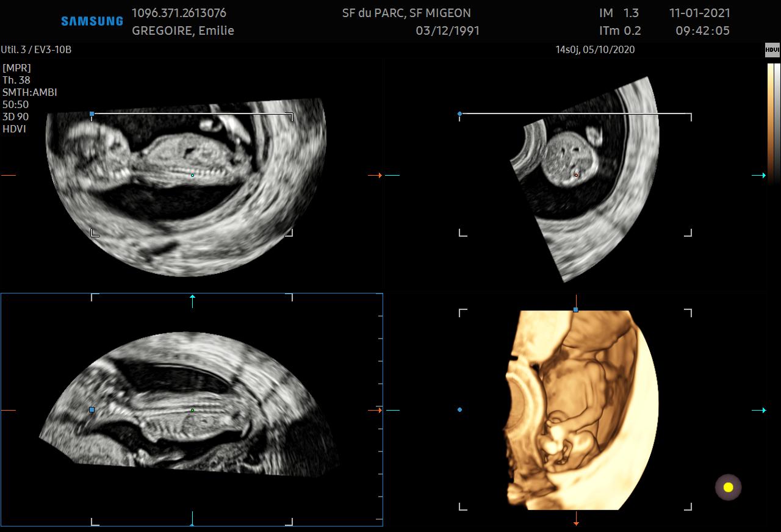Screen dimensions: 781x532
Task: Click the cyan center marker in top-left plane
Action: coord(192,176)
